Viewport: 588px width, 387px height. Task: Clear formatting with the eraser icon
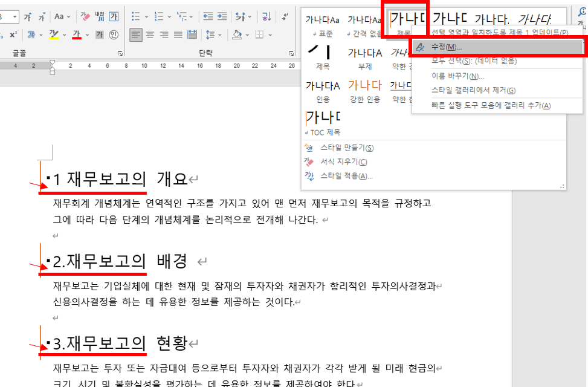[x=84, y=17]
